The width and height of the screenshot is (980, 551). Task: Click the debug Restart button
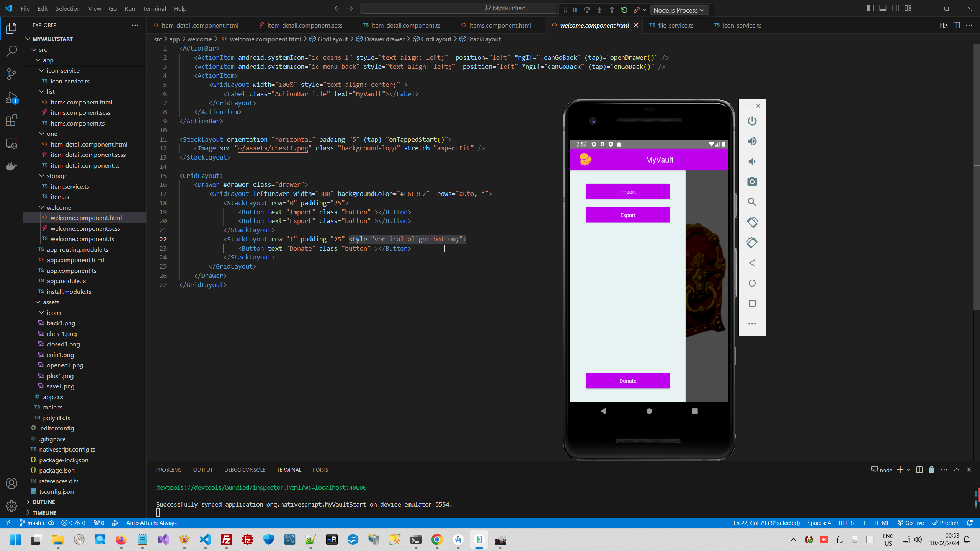click(x=624, y=10)
